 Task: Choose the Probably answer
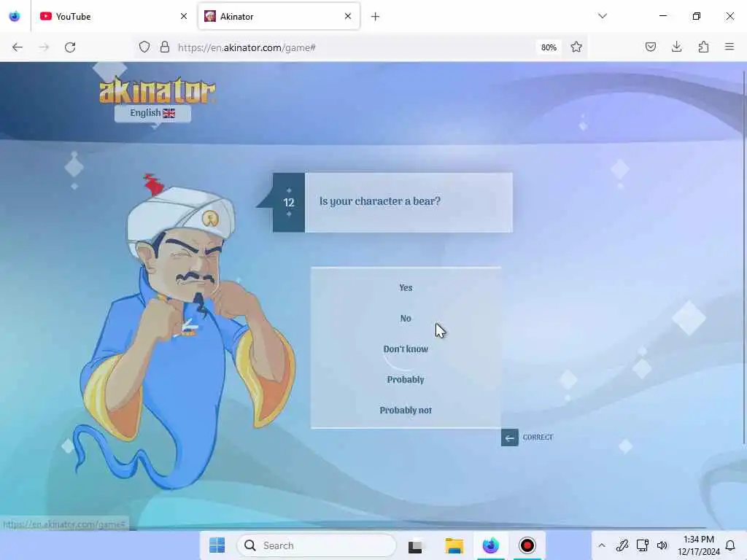[406, 379]
